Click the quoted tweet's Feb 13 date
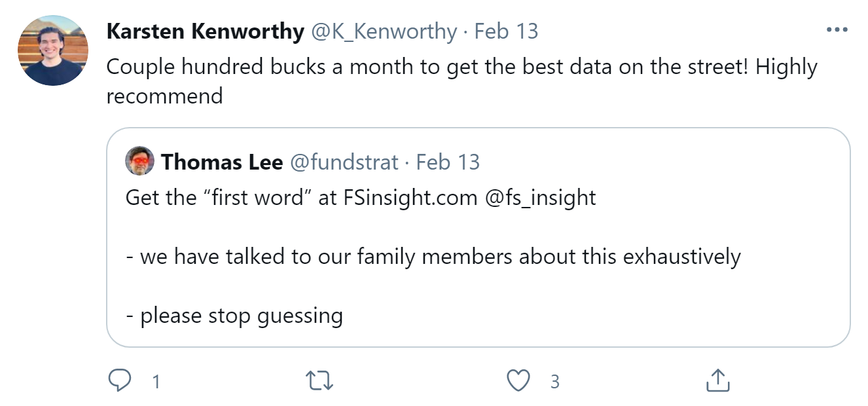This screenshot has height=406, width=868. pyautogui.click(x=448, y=162)
